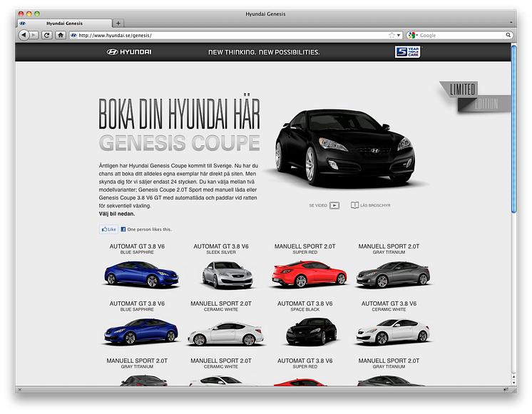Screen dimensions: 532x414
Task: Click AUTOMAT GT 3.8 V6 Space Black label
Action: pos(305,306)
